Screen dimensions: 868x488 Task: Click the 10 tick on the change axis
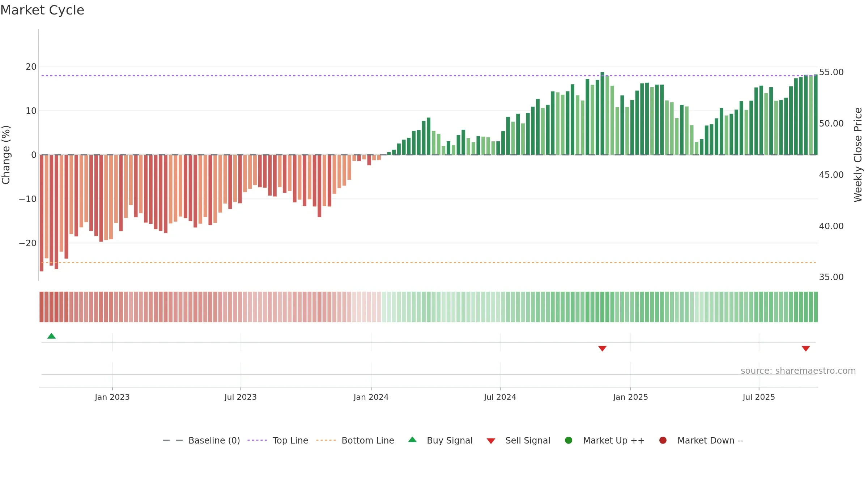31,111
